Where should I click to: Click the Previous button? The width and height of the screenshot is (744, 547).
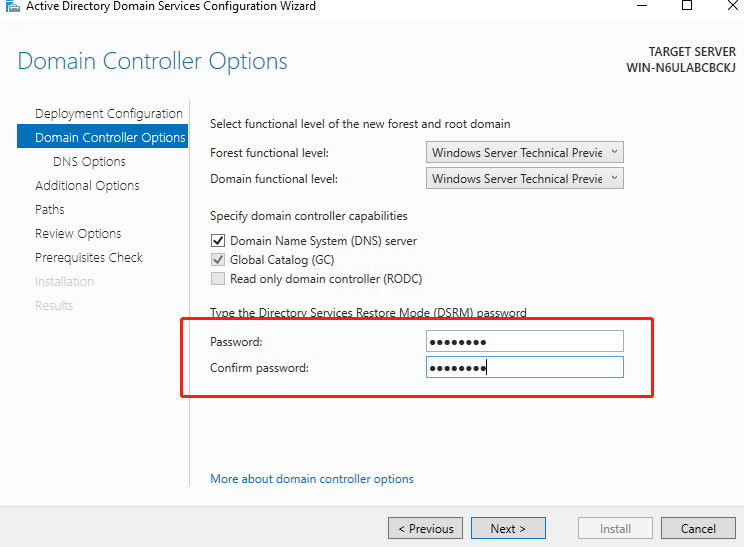[x=426, y=528]
